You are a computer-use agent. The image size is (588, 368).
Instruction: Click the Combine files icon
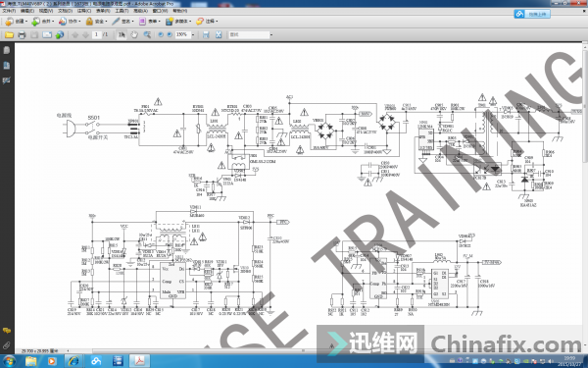click(35, 22)
